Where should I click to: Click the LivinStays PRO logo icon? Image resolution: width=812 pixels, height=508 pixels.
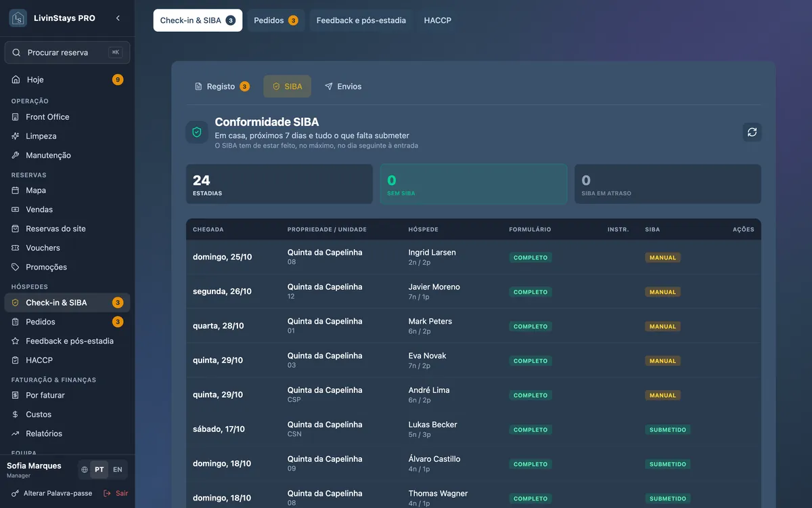tap(18, 18)
